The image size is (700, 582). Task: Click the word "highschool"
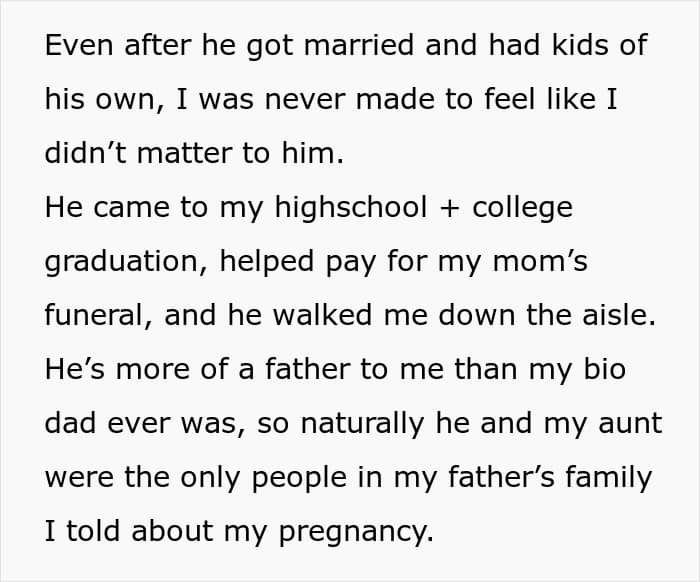click(x=335, y=208)
